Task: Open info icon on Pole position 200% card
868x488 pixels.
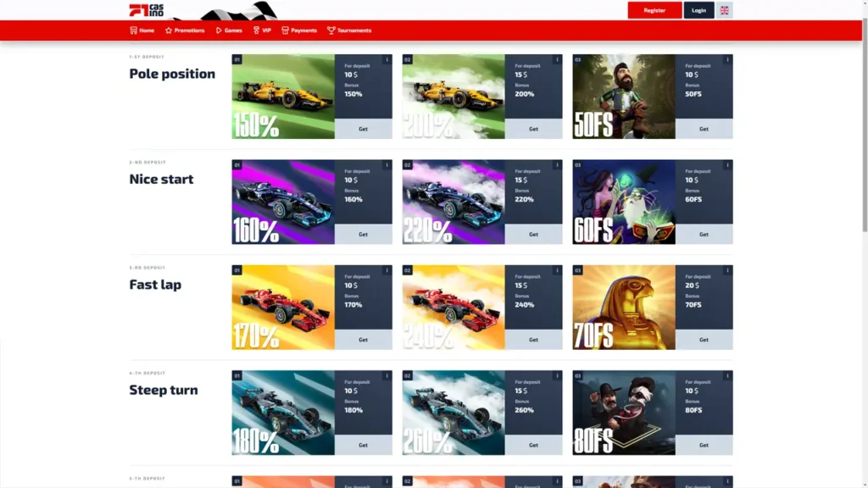Action: click(558, 59)
